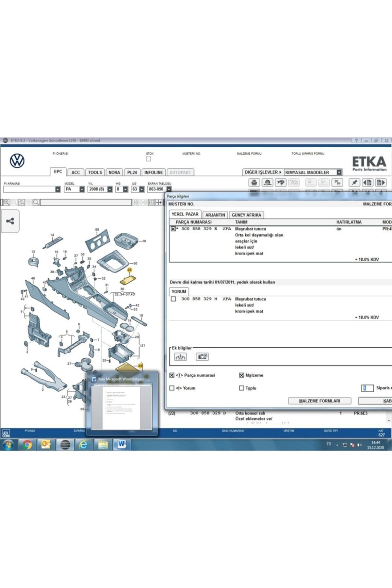Select the YEREL PAZAR tab
Image resolution: width=392 pixels, height=588 pixels.
(185, 214)
